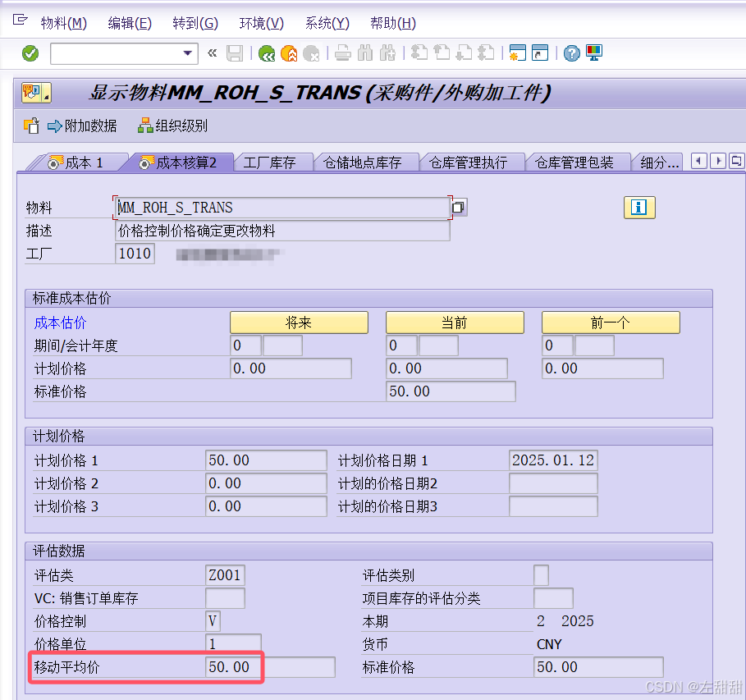
Task: Click the 组织级别 button
Action: pos(172,126)
